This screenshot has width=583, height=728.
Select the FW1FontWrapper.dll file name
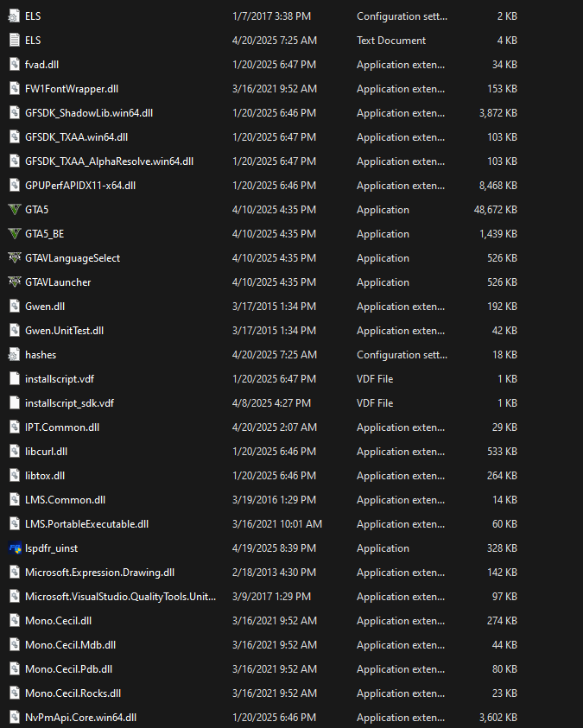coord(72,89)
